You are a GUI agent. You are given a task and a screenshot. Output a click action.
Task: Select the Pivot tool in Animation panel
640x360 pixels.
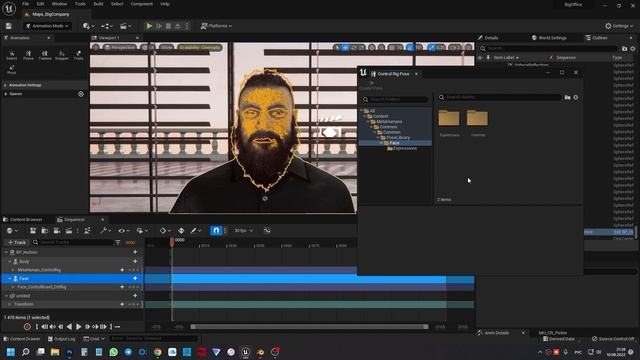(11, 69)
